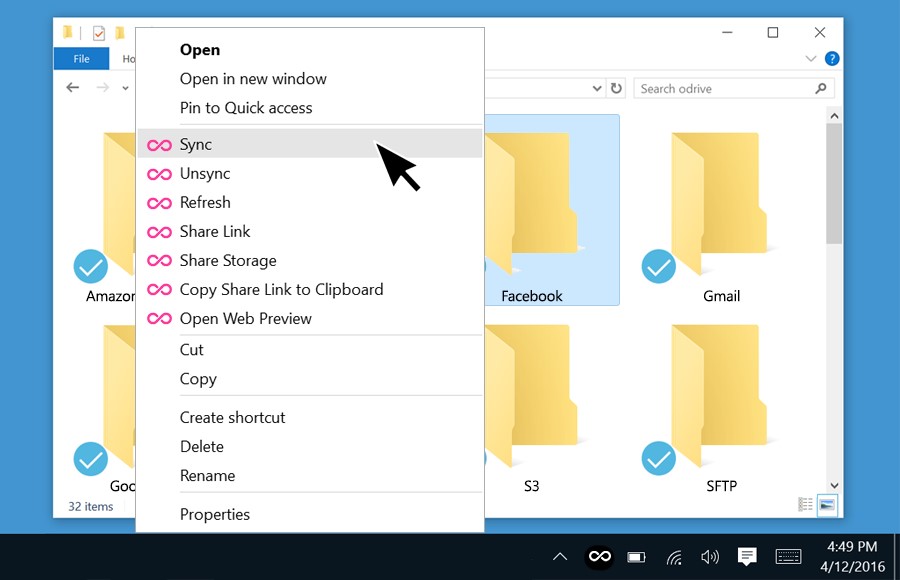This screenshot has width=900, height=580.
Task: Click the Back arrow in Explorer
Action: 72,88
